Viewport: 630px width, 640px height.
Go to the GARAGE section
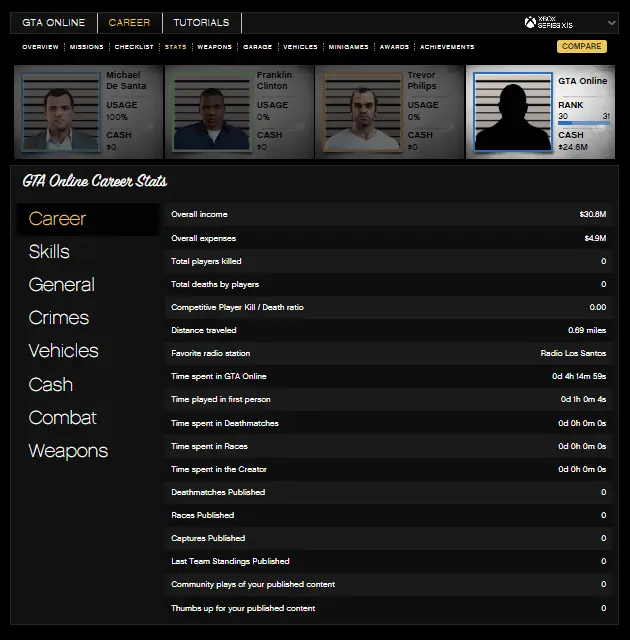coord(257,47)
